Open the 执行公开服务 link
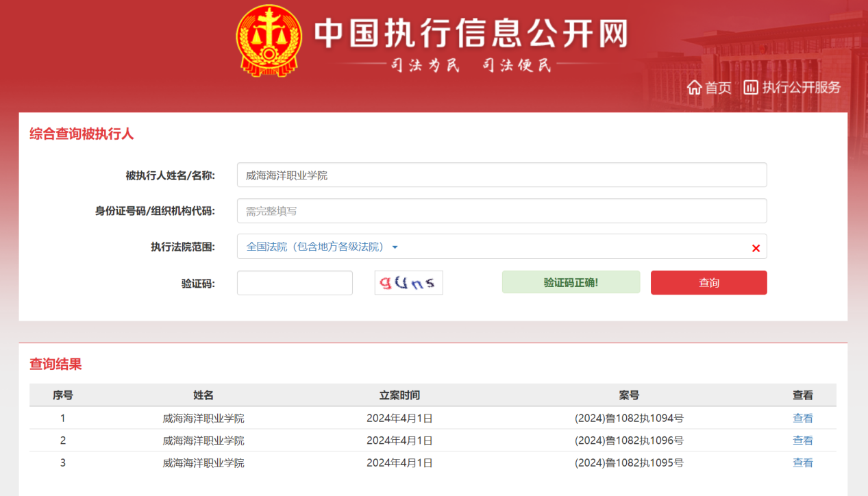The width and height of the screenshot is (868, 496). click(x=802, y=88)
